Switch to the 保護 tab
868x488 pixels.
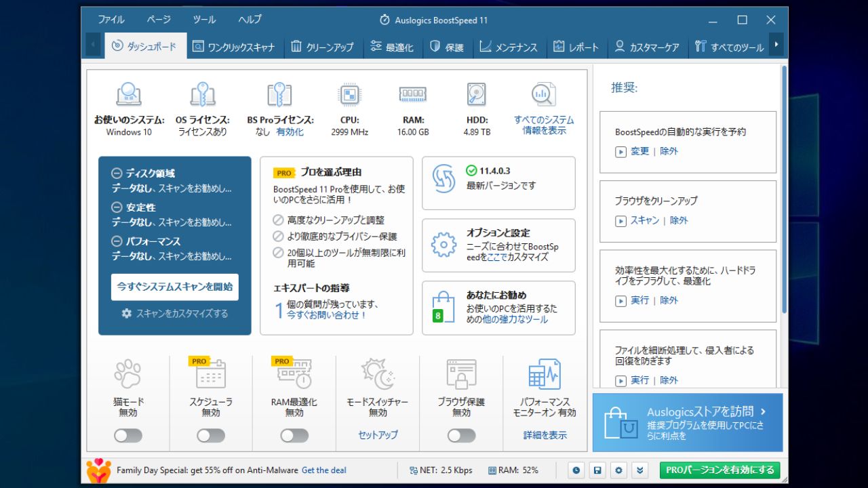447,47
